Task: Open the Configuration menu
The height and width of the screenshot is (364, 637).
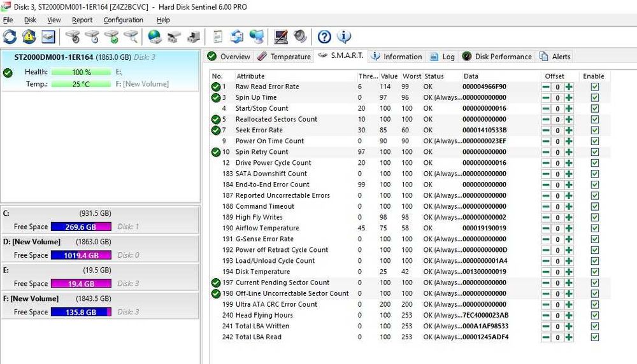Action: tap(124, 20)
